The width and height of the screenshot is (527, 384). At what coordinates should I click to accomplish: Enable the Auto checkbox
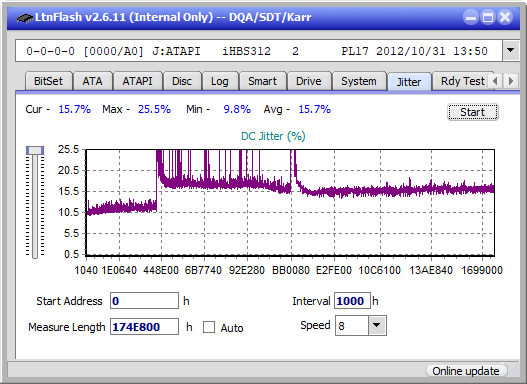pos(209,327)
